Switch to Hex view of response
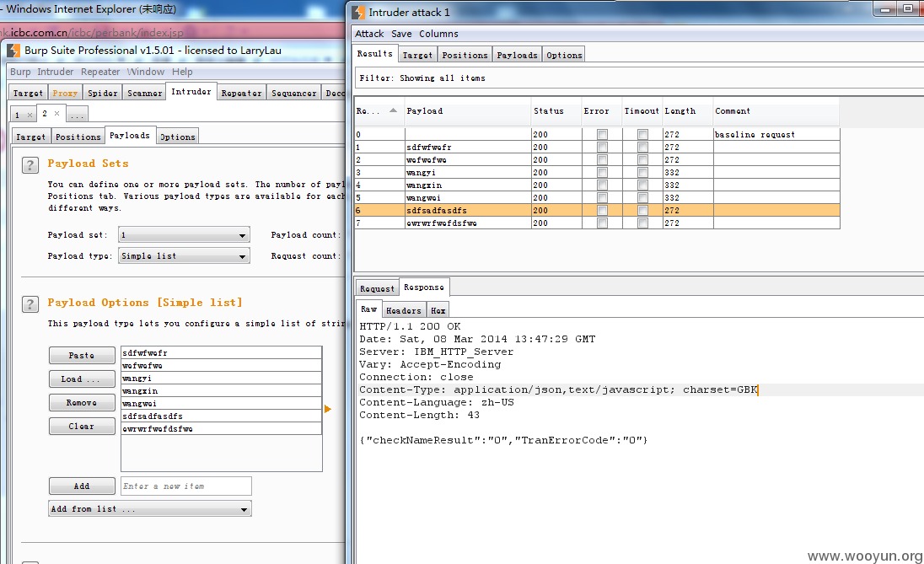The width and height of the screenshot is (924, 564). coord(438,310)
